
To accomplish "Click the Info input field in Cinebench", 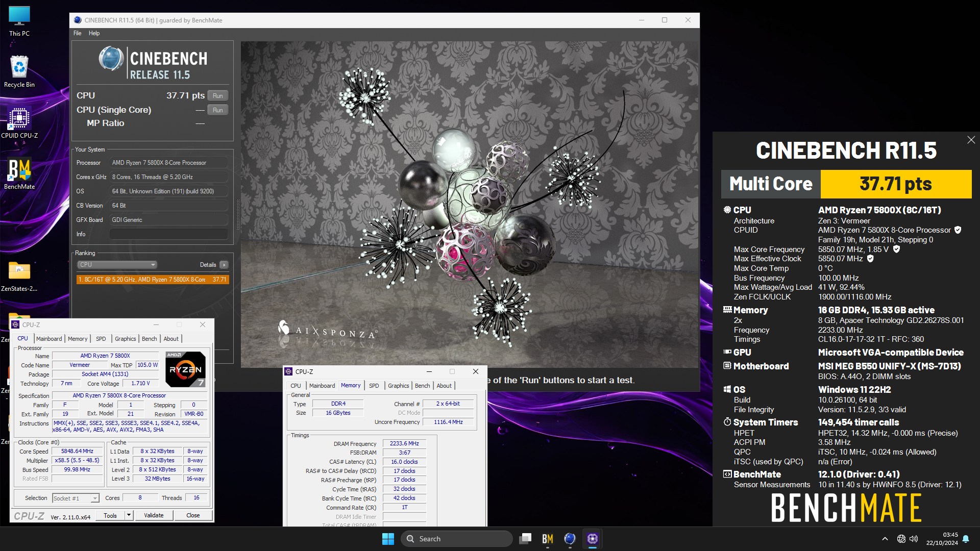I will click(x=168, y=234).
